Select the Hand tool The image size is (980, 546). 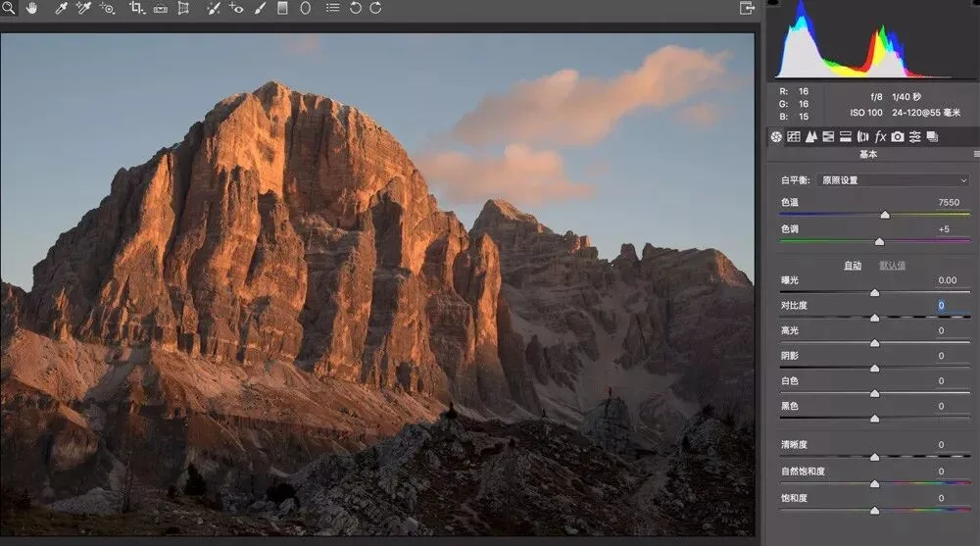point(32,8)
